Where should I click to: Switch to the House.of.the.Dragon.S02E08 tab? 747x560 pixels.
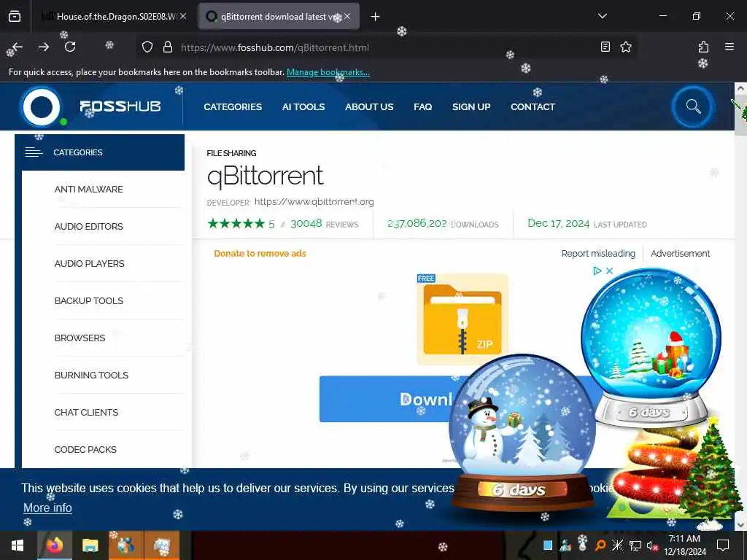[113, 17]
